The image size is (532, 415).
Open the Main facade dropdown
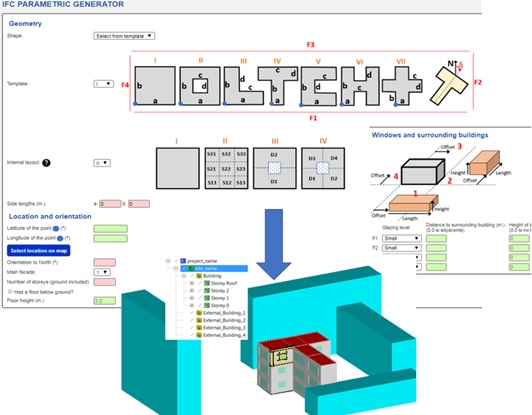click(102, 272)
